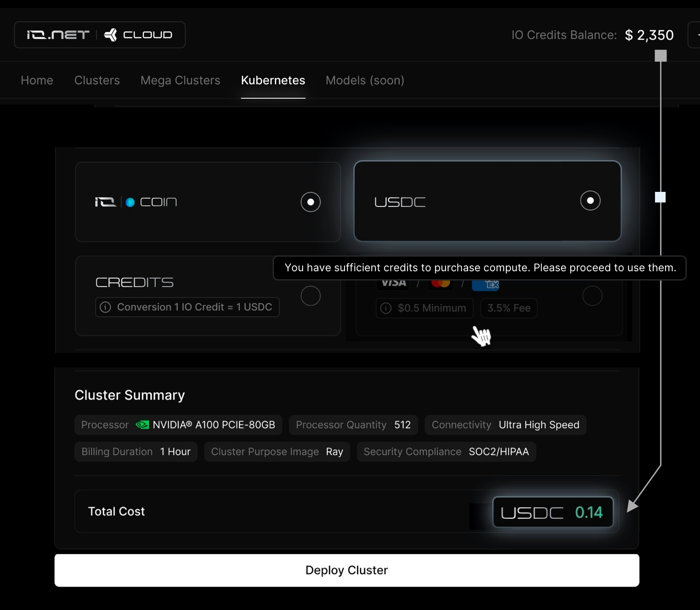Switch to the Clusters tab

click(97, 80)
